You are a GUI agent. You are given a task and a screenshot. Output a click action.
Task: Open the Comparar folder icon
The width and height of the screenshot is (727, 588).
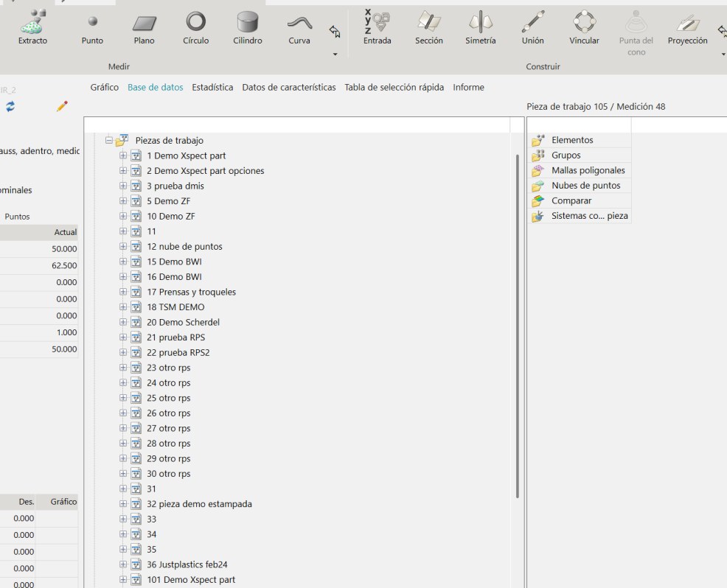pos(538,200)
